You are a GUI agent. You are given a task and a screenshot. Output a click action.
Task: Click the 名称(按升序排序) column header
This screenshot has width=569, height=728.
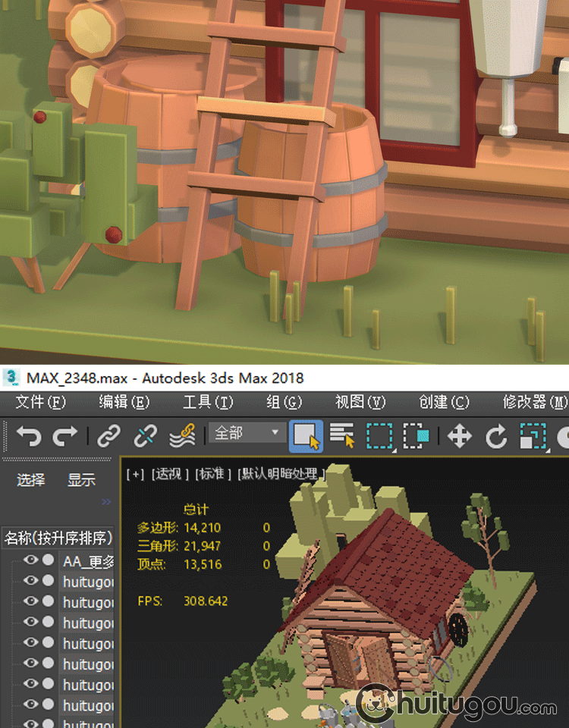(x=58, y=538)
